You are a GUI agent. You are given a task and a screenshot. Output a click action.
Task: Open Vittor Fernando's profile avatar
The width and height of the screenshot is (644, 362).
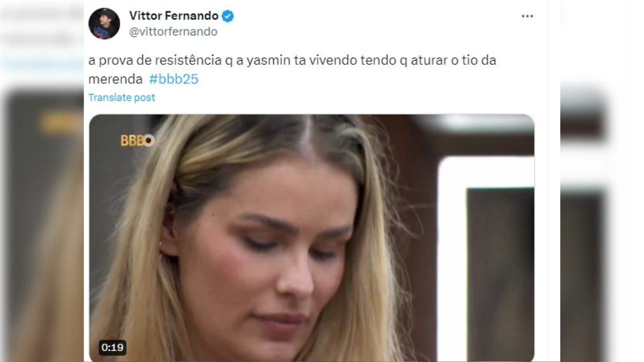104,24
